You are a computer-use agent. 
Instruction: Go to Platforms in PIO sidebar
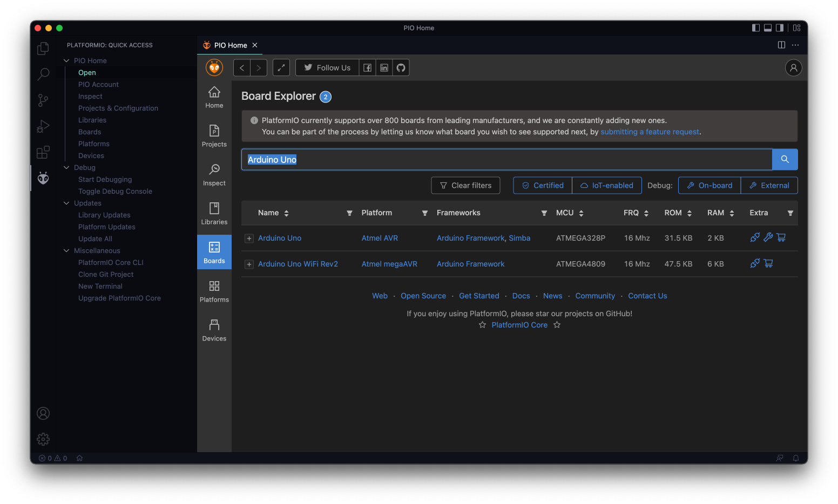click(x=214, y=292)
